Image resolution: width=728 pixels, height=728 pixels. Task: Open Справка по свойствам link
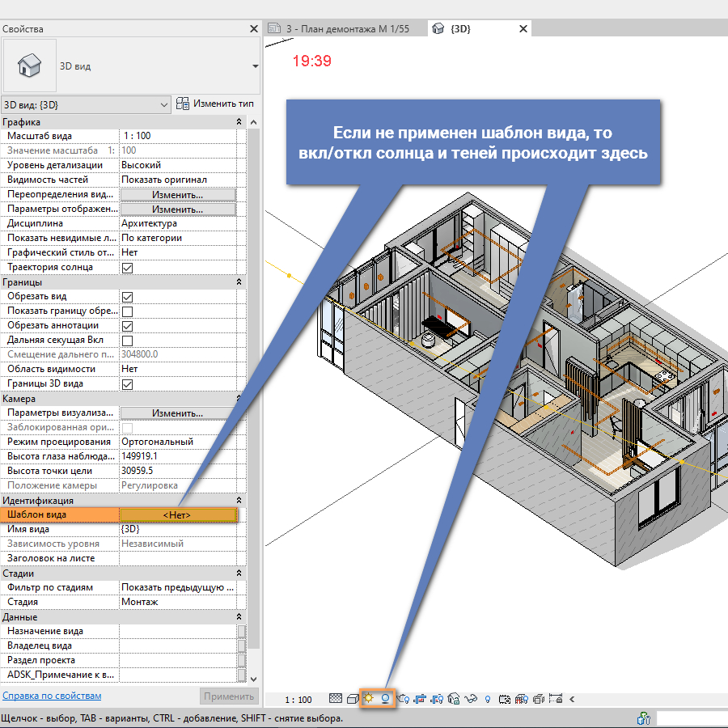pos(52,696)
